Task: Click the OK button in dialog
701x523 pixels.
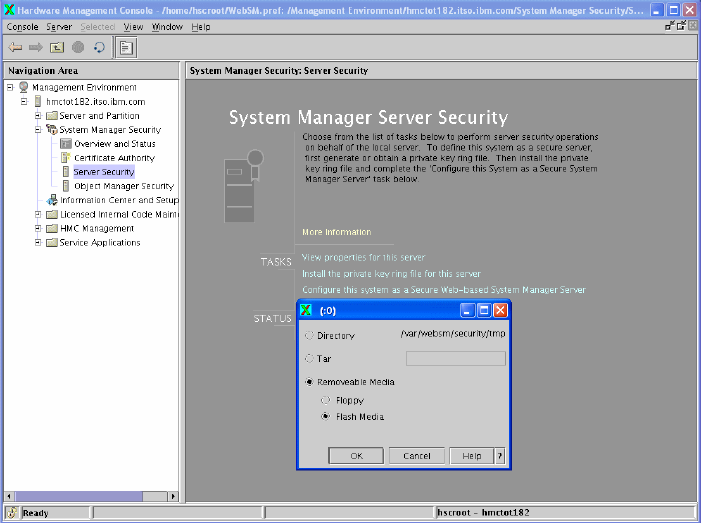Action: tap(356, 456)
